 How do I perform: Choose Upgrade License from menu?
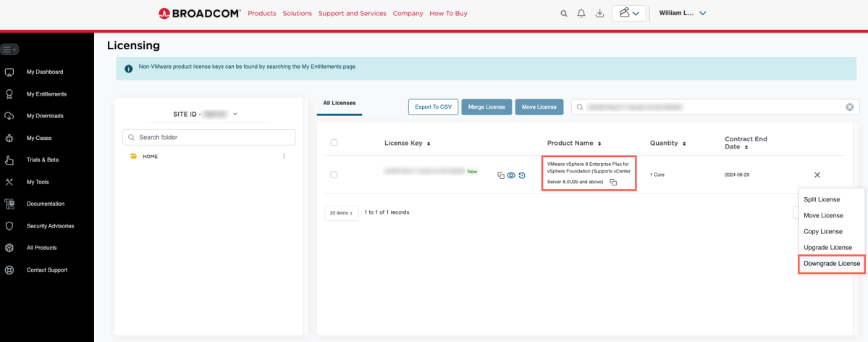tap(827, 247)
